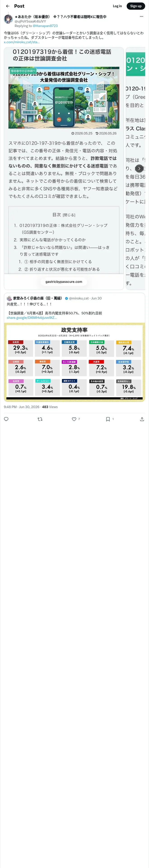149x868 pixels.
Task: Click the reply speech bubble icon
Action: click(6, 419)
